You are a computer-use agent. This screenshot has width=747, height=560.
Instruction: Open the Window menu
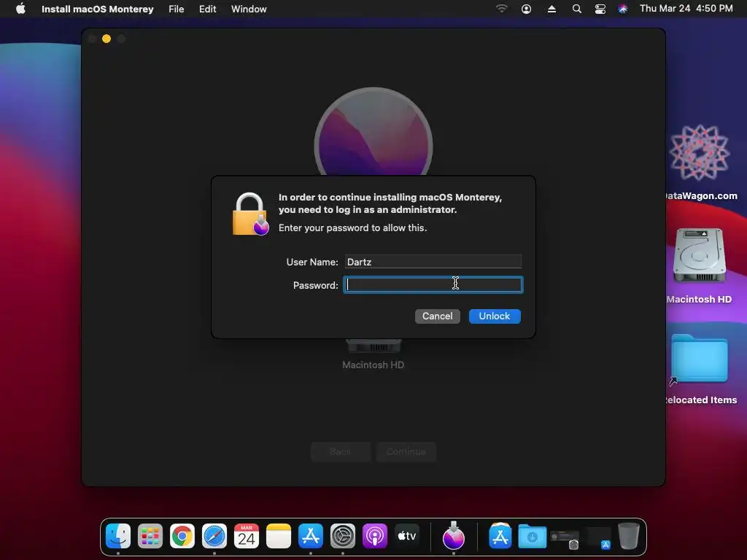[249, 9]
